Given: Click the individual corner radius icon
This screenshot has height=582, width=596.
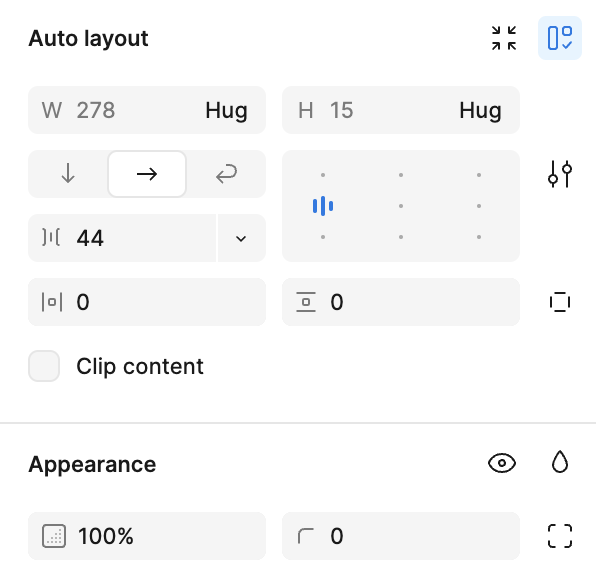Looking at the screenshot, I should coord(560,536).
